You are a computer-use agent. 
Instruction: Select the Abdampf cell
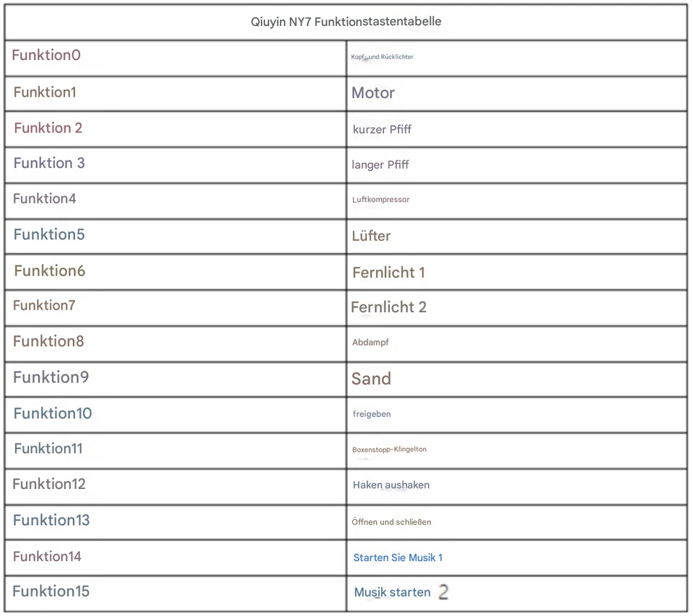pos(370,343)
